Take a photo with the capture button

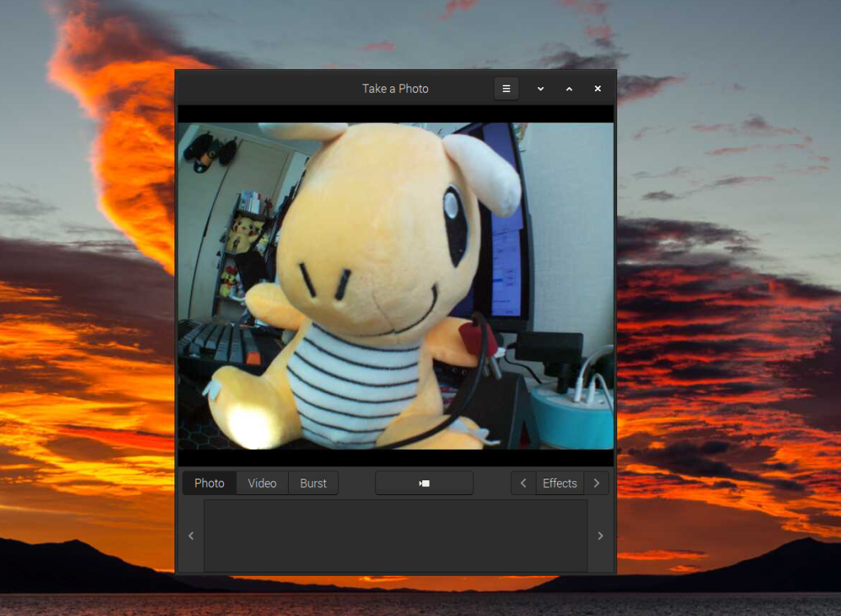(425, 483)
